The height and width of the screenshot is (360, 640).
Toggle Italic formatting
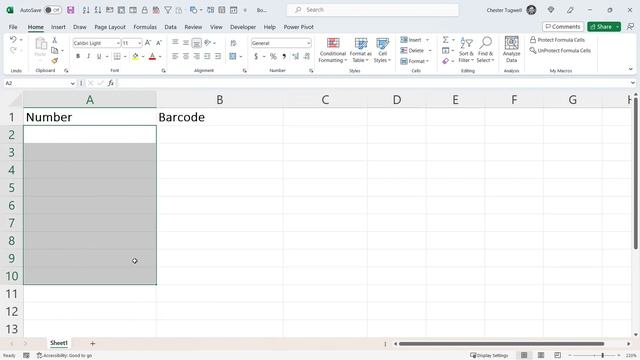pyautogui.click(x=88, y=56)
